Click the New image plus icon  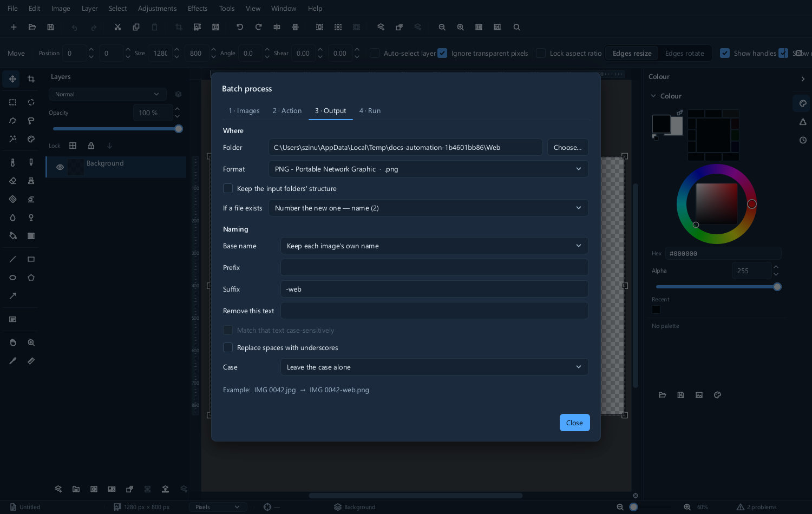coord(14,27)
